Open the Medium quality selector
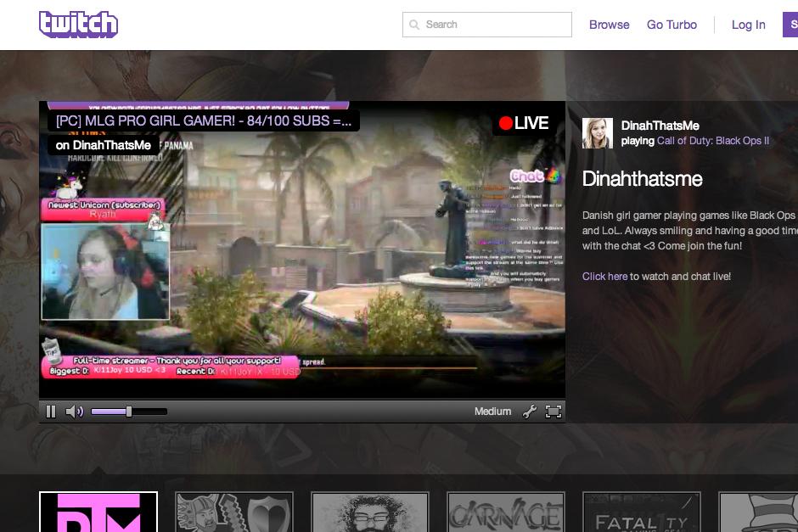 [492, 411]
